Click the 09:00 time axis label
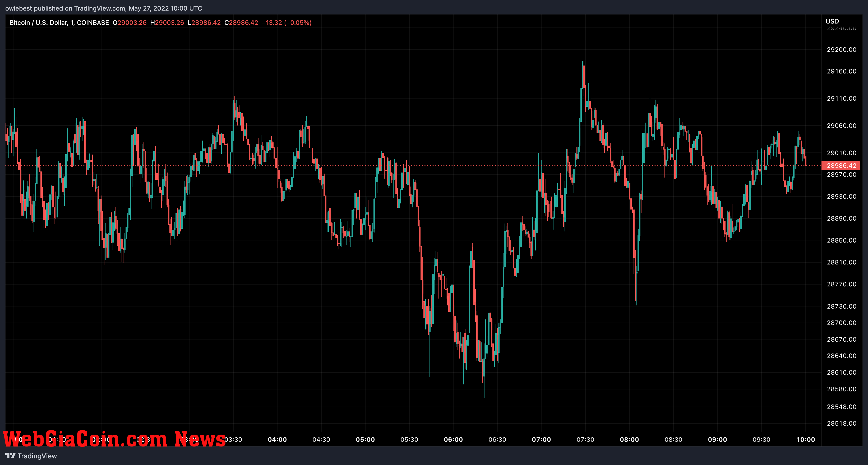 click(x=717, y=439)
